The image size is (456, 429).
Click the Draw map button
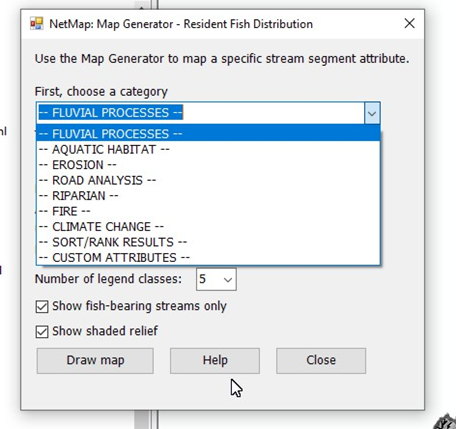point(95,361)
